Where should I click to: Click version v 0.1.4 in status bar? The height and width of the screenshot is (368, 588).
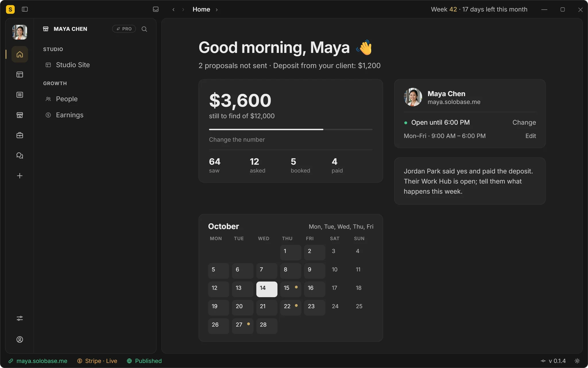(x=553, y=361)
